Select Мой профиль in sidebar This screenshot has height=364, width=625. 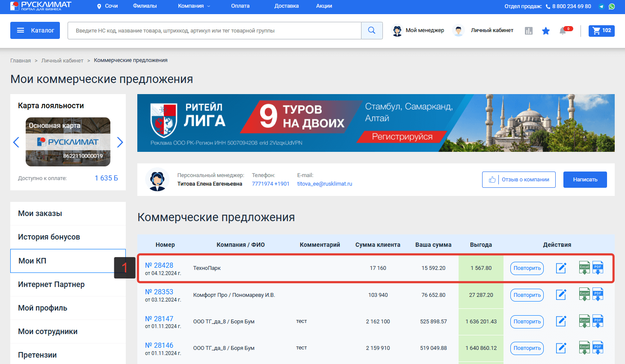tap(68, 308)
